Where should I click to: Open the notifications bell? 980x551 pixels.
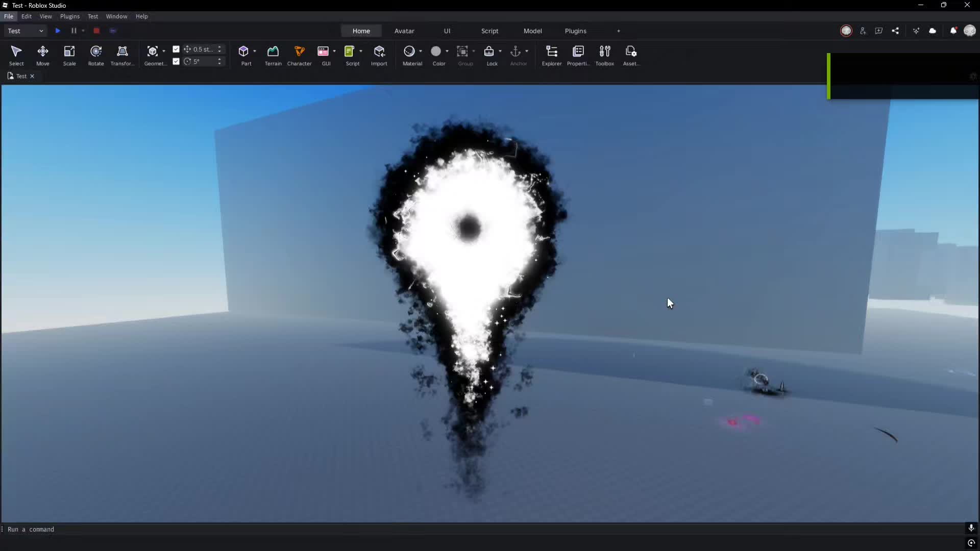click(953, 31)
